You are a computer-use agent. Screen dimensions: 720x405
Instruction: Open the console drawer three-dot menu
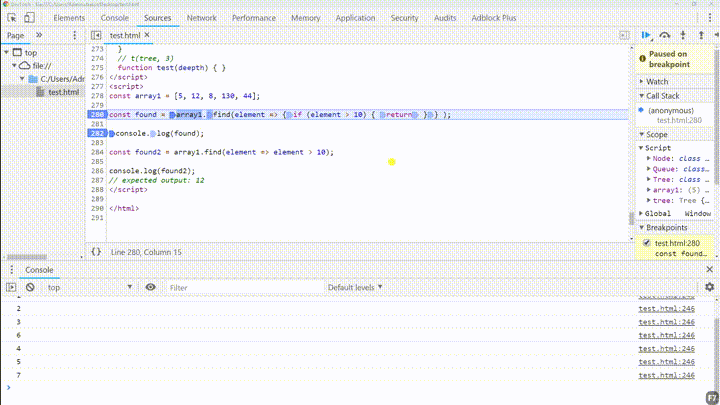(11, 270)
